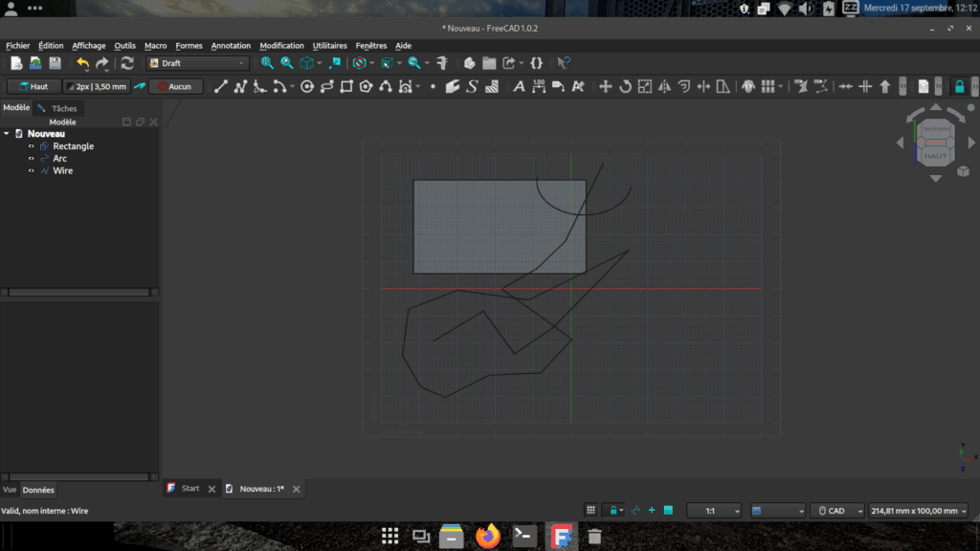Select the Draft Line tool

[221, 87]
